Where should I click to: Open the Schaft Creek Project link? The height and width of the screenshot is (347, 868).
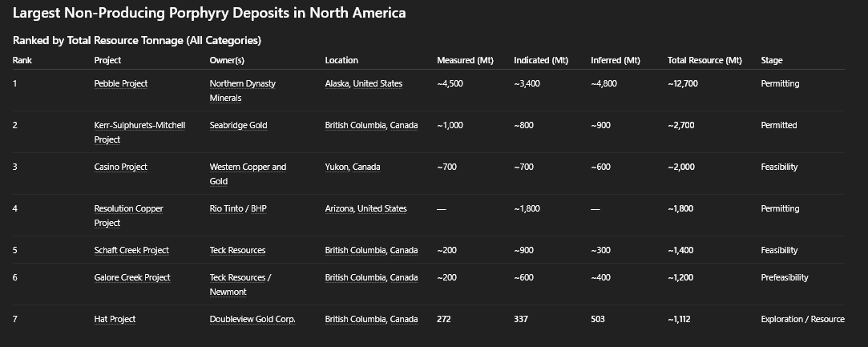click(131, 250)
